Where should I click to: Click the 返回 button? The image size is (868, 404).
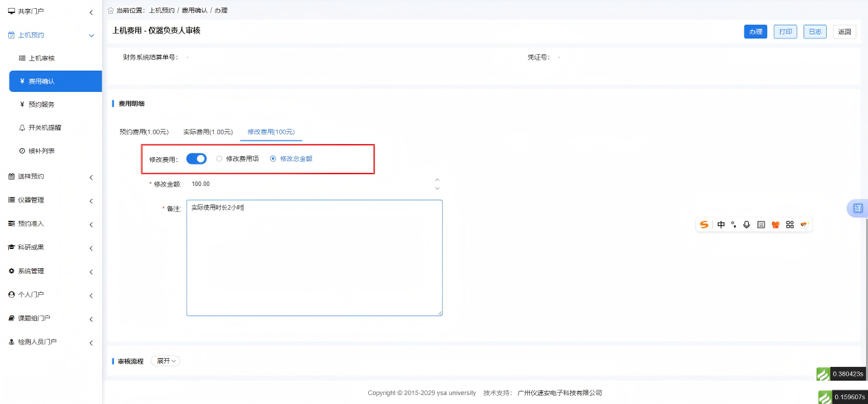point(845,32)
